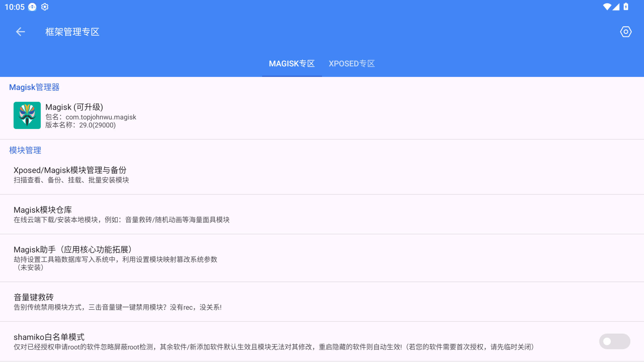The height and width of the screenshot is (362, 644).
Task: Tap the shamiko白名单模式 label
Action: tap(49, 337)
